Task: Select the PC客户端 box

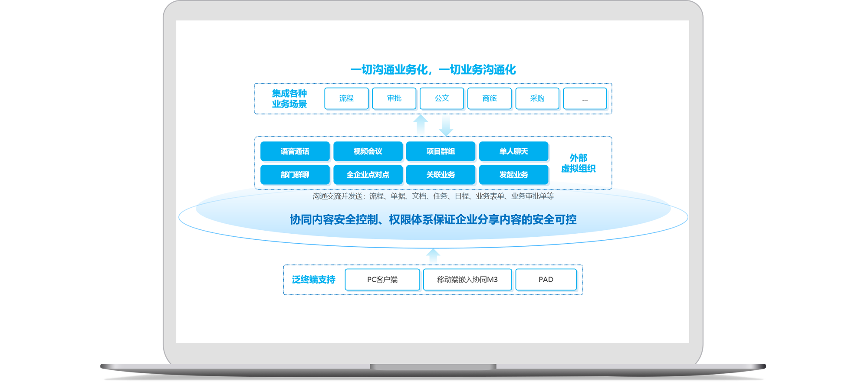Action: pos(382,280)
